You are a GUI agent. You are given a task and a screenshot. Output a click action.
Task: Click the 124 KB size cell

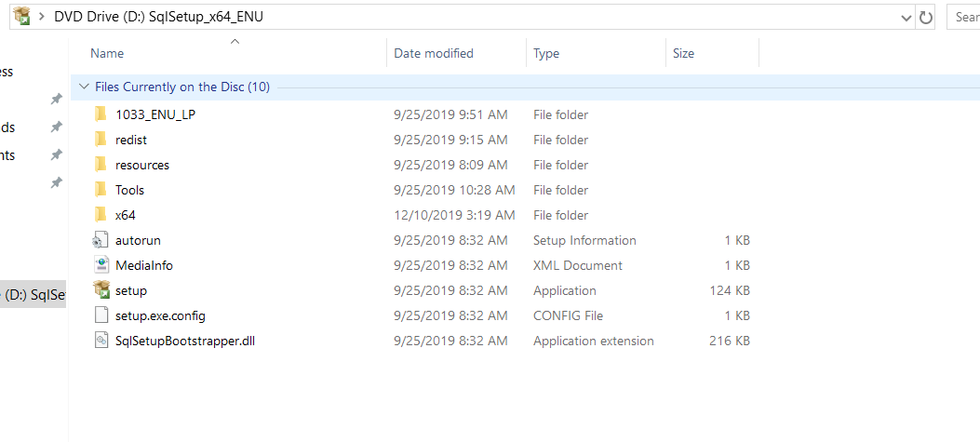coord(730,290)
